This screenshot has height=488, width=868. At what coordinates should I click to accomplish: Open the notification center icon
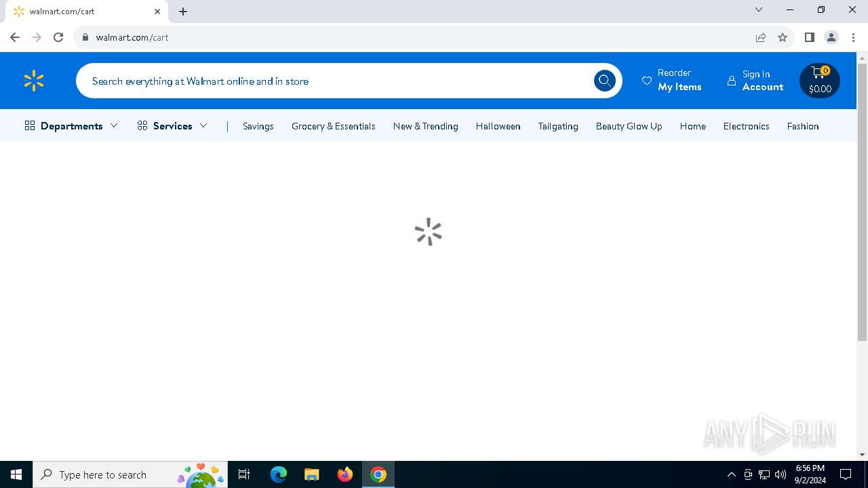(846, 474)
